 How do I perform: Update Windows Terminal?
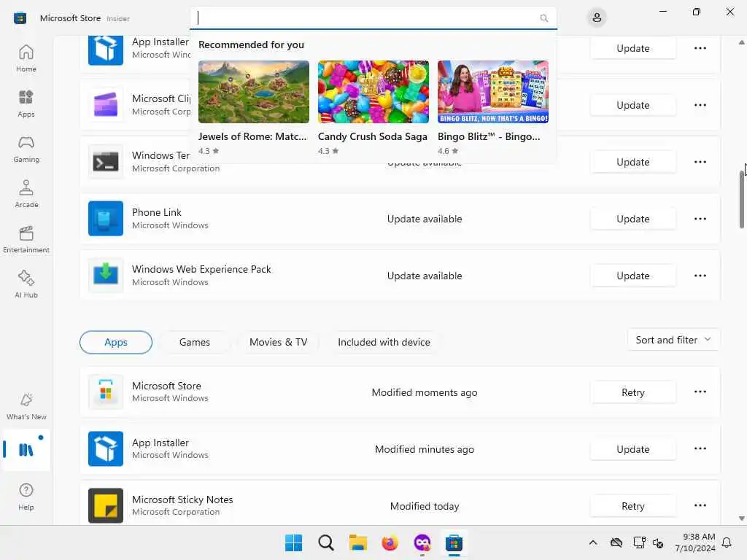click(632, 162)
